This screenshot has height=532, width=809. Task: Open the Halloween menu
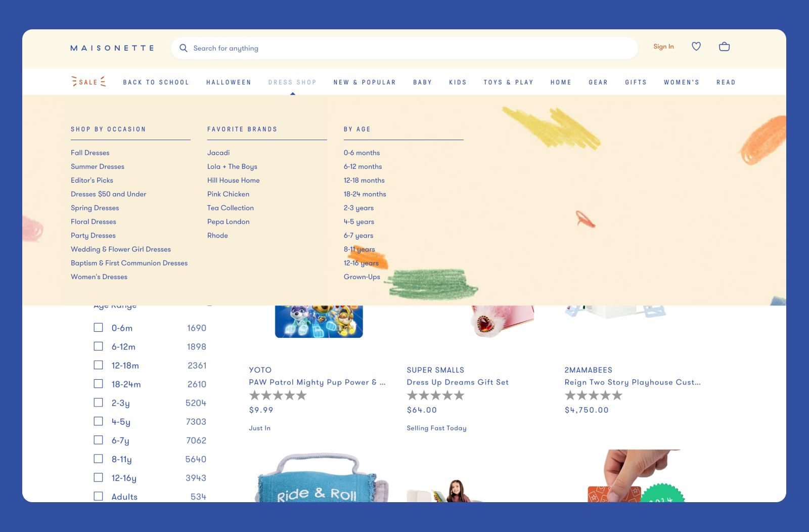coord(229,82)
